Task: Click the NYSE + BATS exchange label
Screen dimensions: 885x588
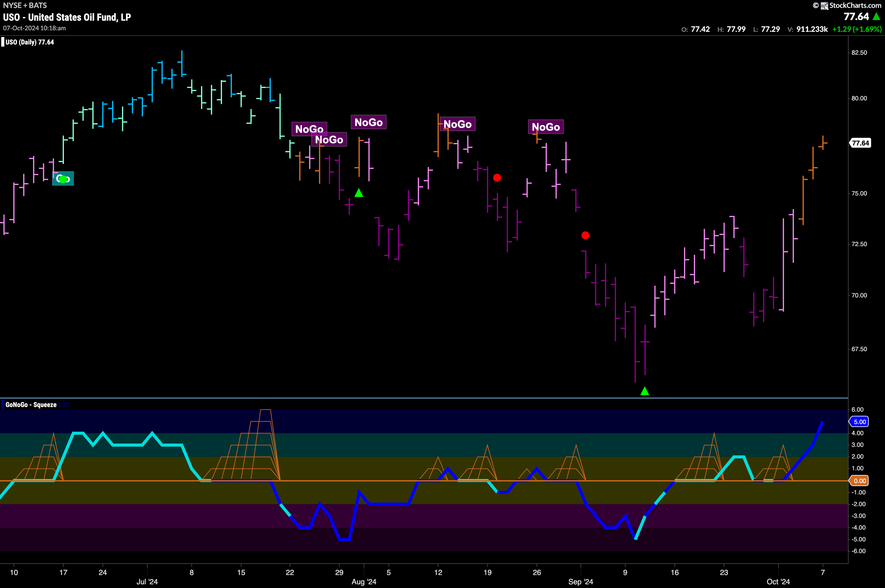Action: [x=25, y=5]
